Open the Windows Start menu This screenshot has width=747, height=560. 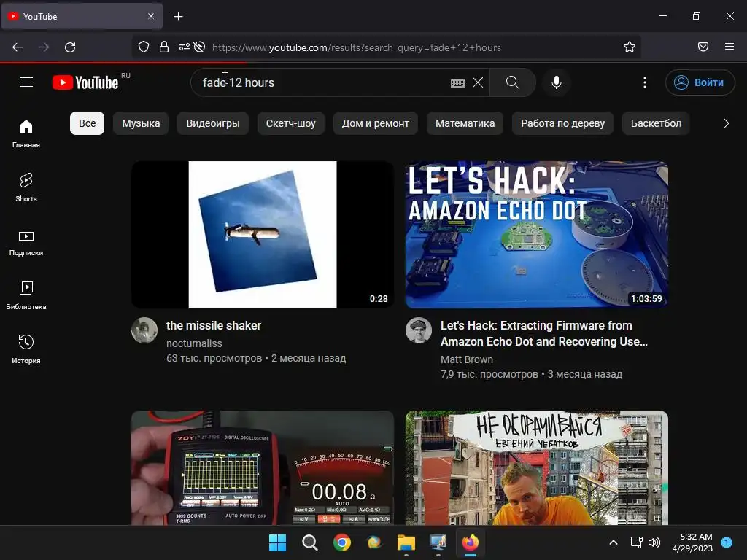tap(277, 542)
